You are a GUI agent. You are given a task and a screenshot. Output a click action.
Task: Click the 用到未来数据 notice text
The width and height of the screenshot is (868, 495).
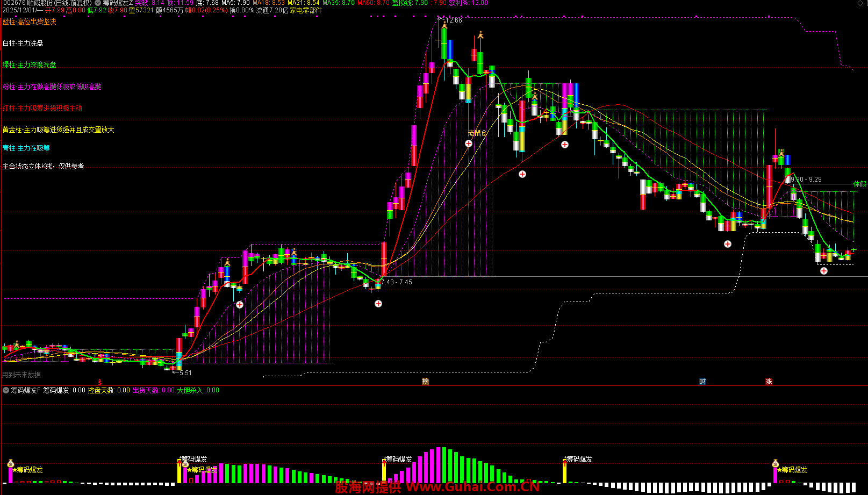coord(21,375)
